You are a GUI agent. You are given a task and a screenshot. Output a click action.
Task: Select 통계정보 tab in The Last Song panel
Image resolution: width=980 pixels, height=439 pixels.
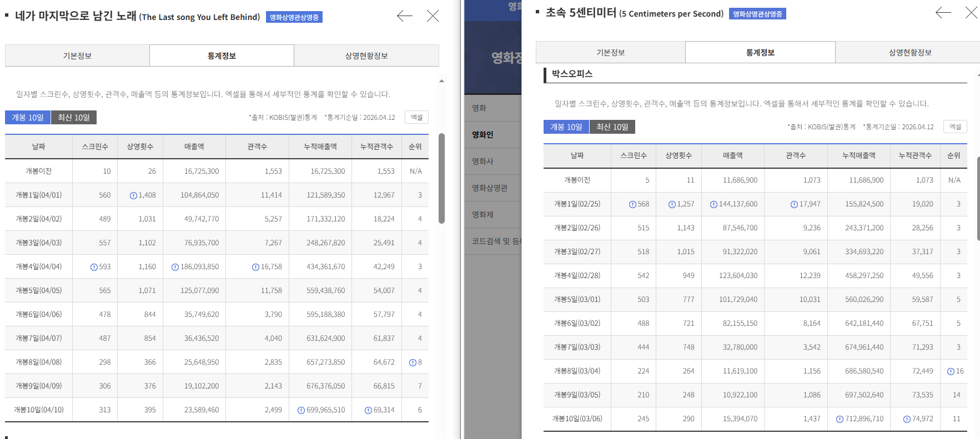tap(222, 55)
